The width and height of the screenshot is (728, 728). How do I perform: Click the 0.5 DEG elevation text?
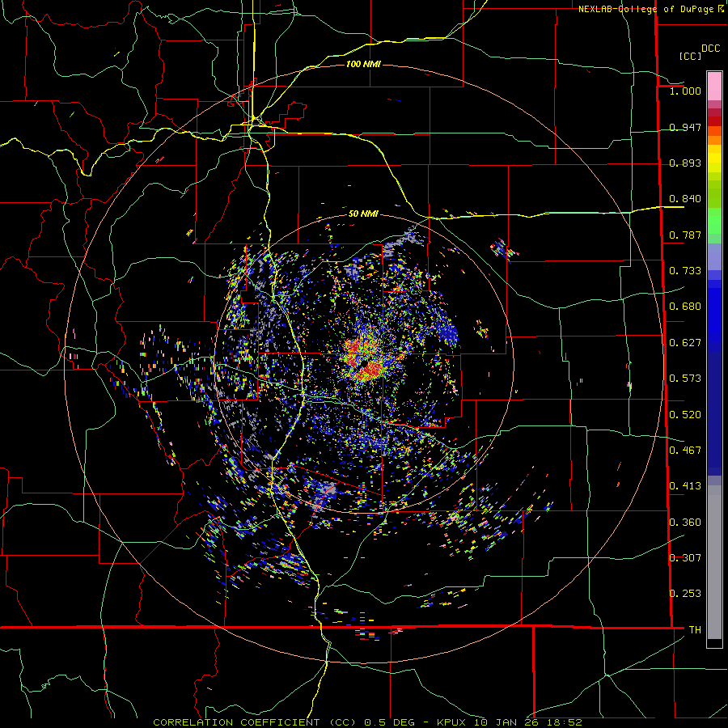tap(389, 722)
